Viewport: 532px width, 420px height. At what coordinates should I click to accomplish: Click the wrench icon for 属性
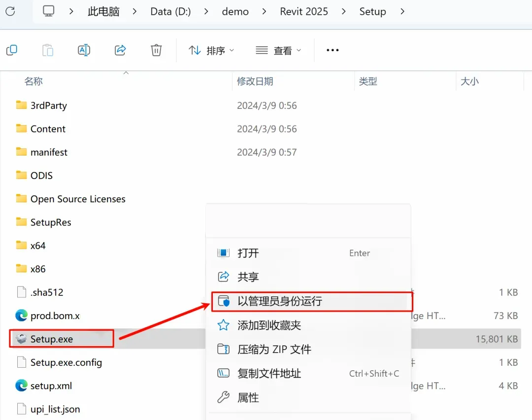tap(223, 397)
